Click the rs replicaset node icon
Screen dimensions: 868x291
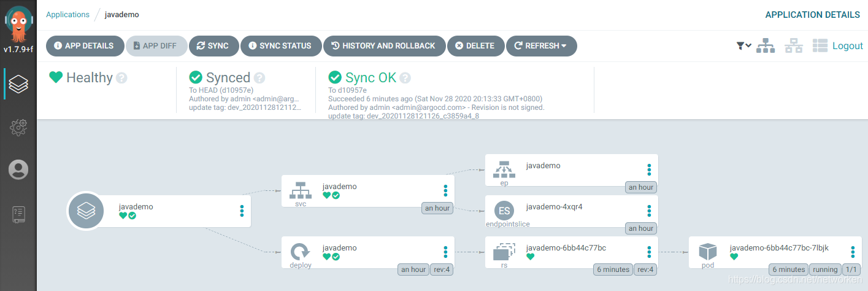tap(504, 251)
